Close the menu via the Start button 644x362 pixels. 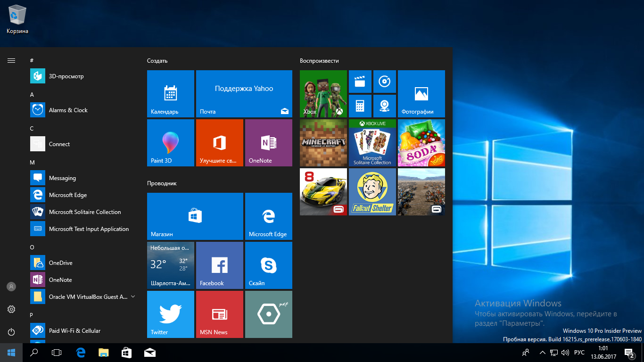coord(11,353)
